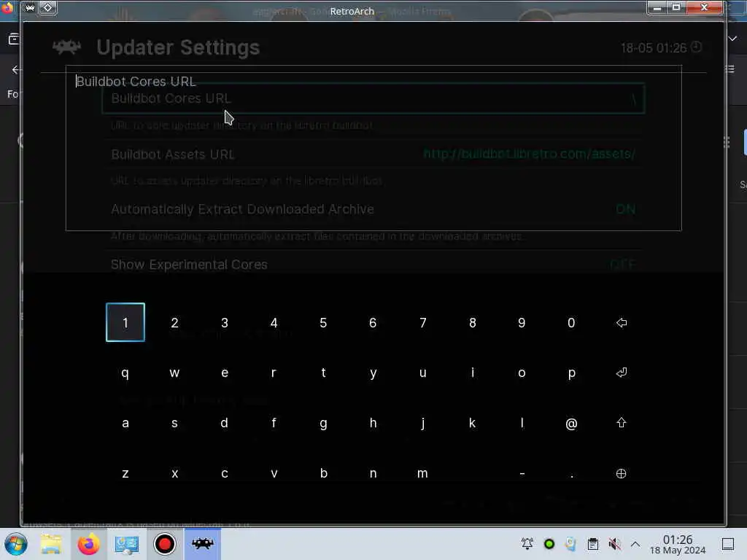747x560 pixels.
Task: Click the red screen recorder taskbar icon
Action: click(x=164, y=544)
